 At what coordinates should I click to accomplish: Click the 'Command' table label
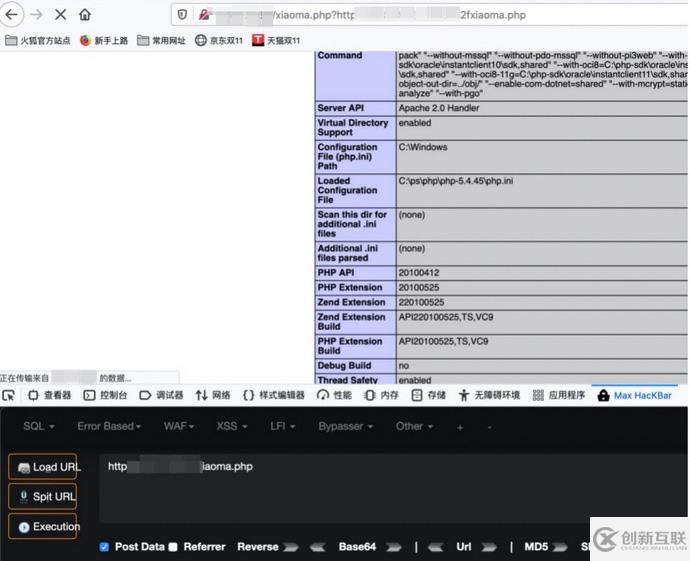tap(340, 55)
